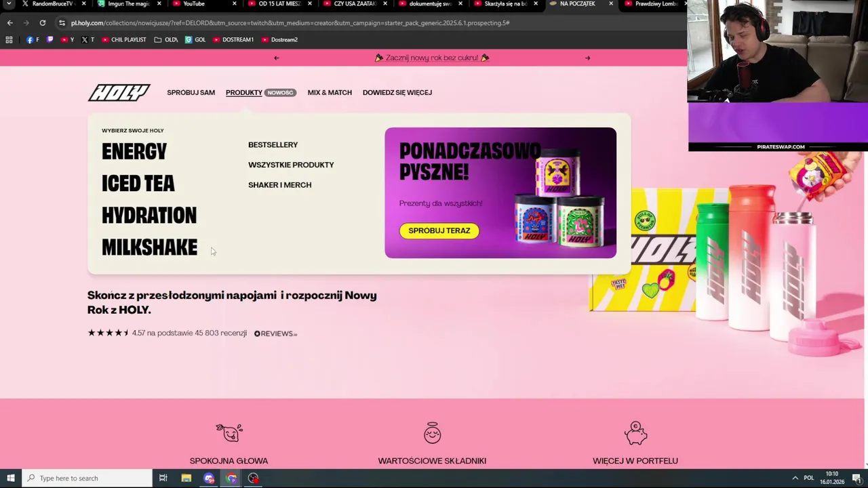Click browser back arrow

point(9,22)
